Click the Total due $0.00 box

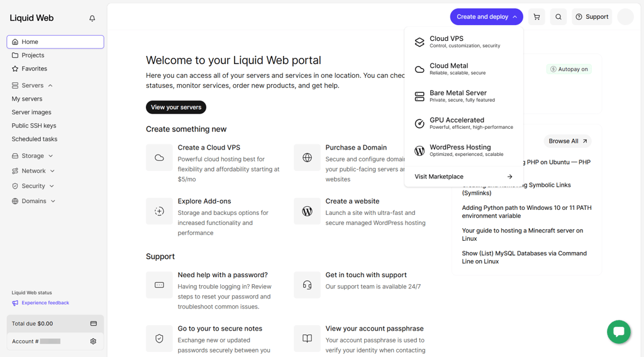[55, 324]
